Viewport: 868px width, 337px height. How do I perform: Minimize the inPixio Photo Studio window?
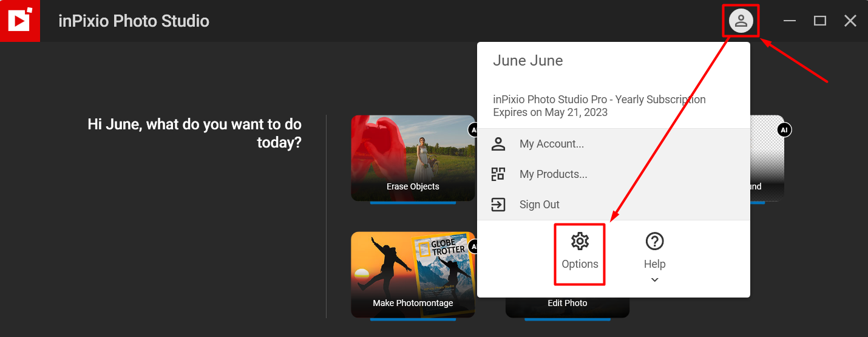pos(789,21)
